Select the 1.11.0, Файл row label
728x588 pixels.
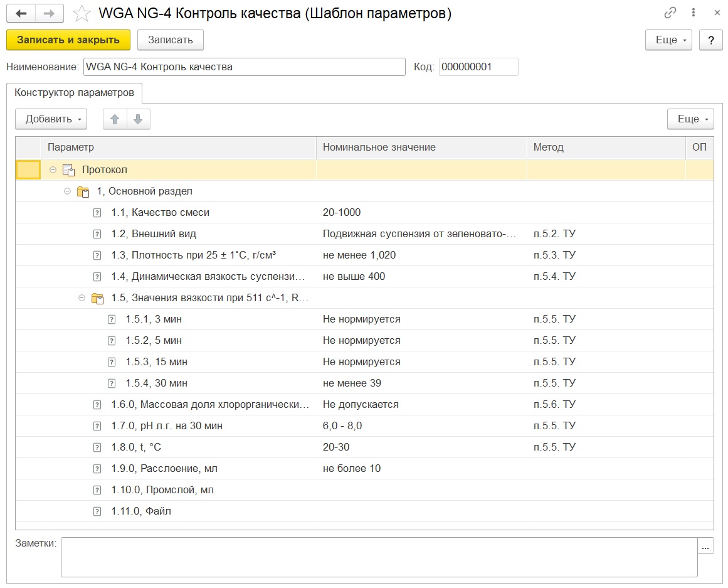pos(141,512)
